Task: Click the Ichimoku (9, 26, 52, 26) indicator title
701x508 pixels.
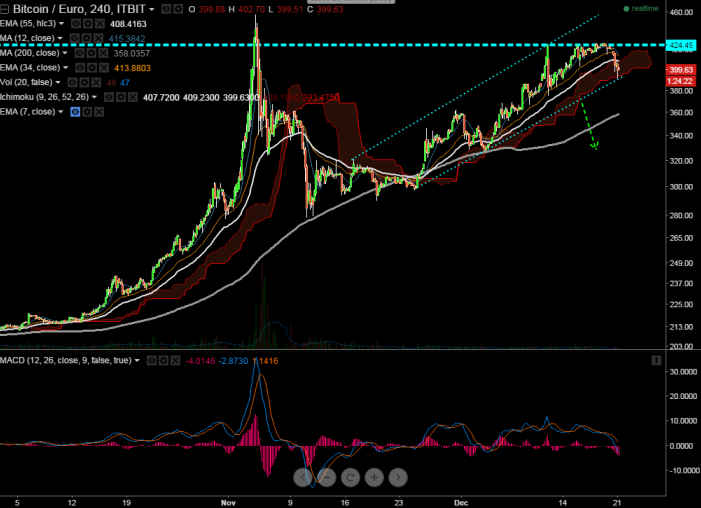Action: [x=45, y=97]
